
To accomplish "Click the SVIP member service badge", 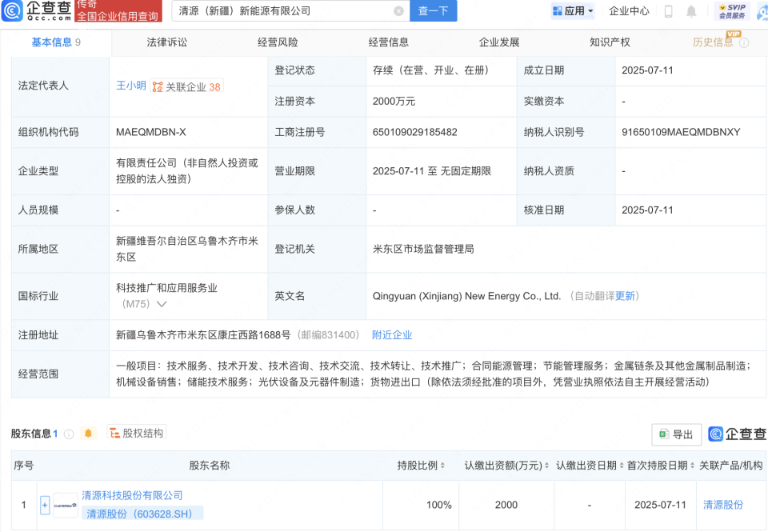I will tap(732, 10).
